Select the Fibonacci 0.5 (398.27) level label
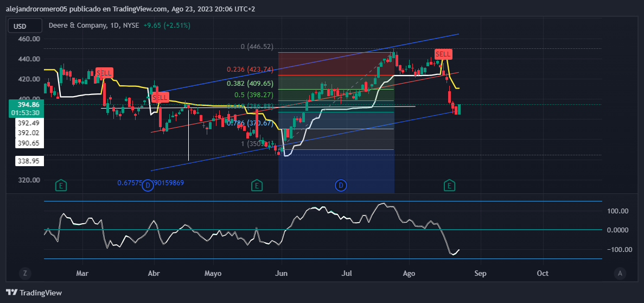The height and width of the screenshot is (303, 644). pyautogui.click(x=253, y=95)
